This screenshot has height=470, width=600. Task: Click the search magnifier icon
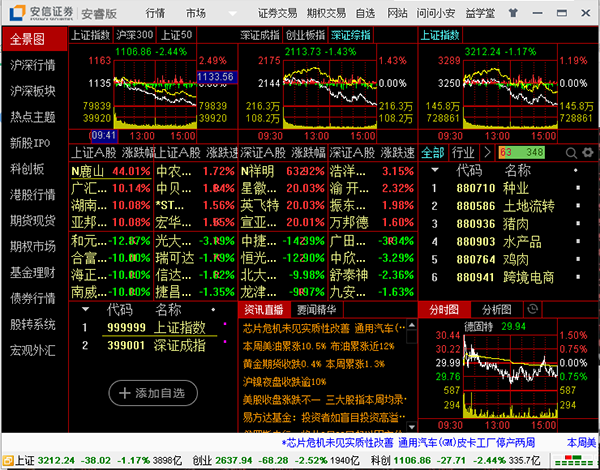click(x=571, y=153)
